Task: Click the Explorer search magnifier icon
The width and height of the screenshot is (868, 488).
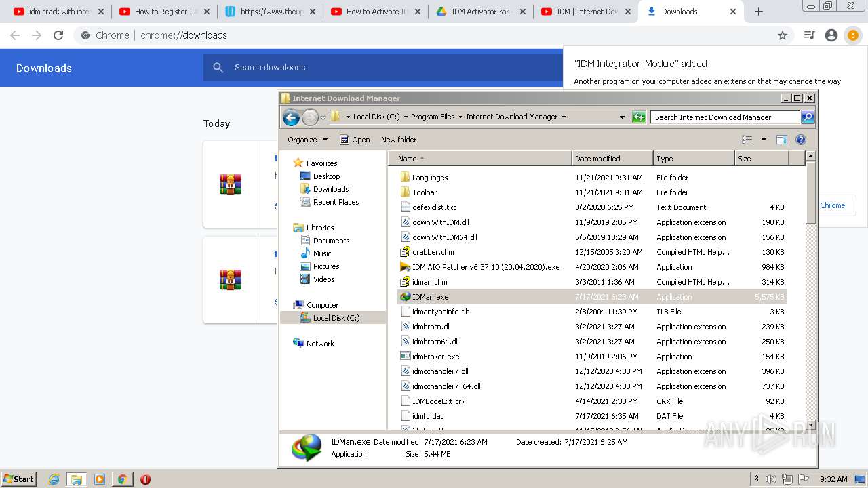Action: click(x=808, y=117)
